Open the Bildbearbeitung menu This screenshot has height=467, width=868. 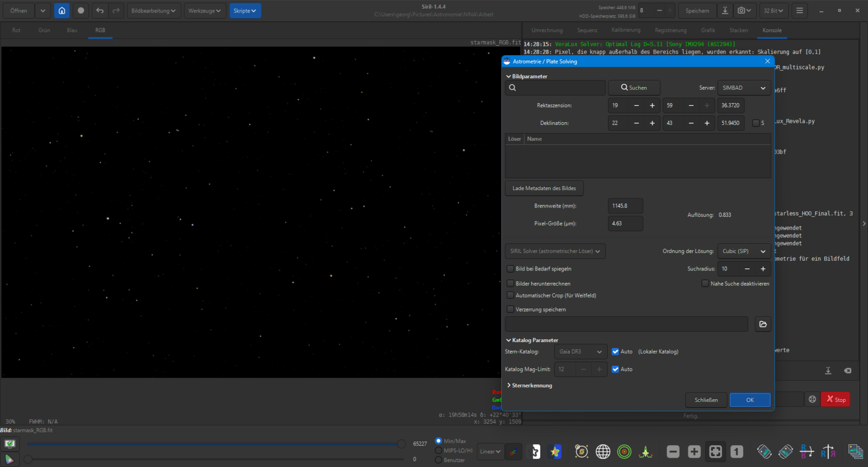154,11
